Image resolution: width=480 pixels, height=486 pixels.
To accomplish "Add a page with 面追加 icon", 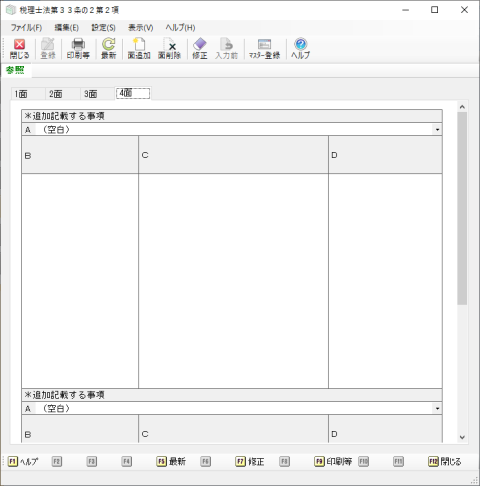I will coord(139,49).
